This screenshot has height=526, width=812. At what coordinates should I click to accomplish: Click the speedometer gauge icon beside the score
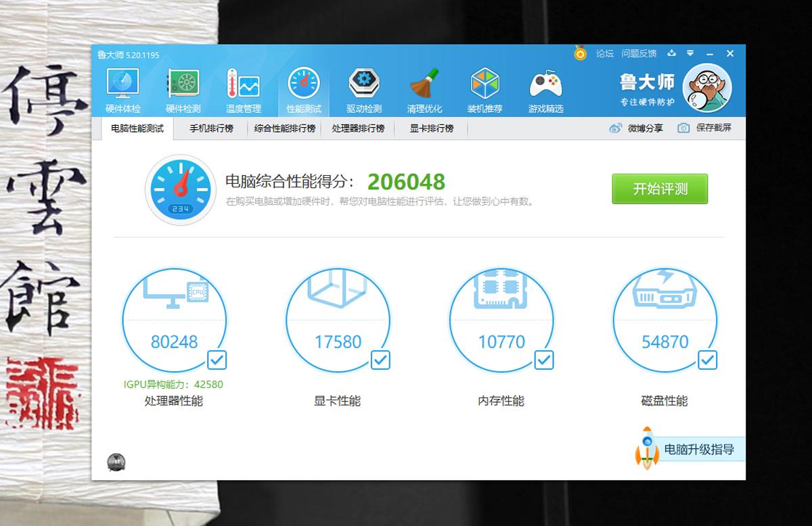coord(181,189)
